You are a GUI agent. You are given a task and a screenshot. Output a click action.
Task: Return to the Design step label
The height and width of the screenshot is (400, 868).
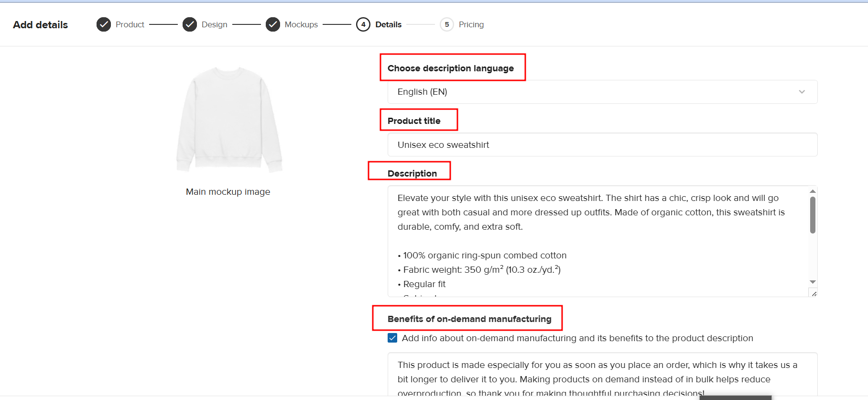214,24
